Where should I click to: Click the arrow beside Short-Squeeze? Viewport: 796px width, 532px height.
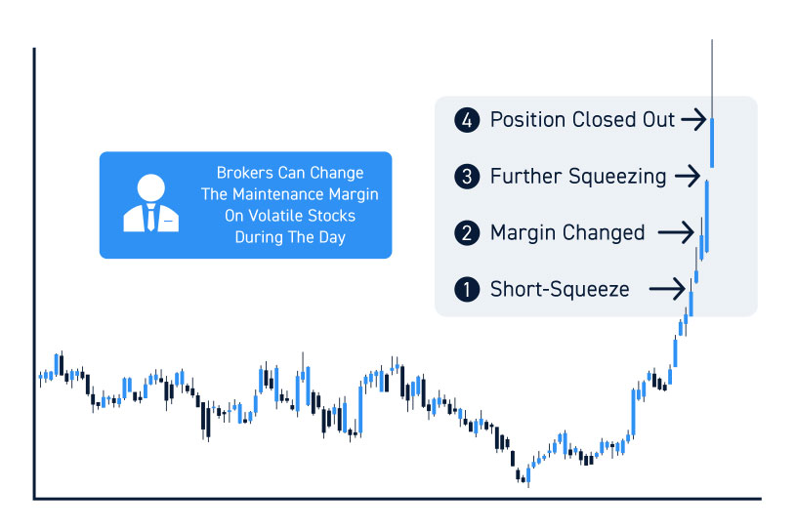tap(667, 289)
